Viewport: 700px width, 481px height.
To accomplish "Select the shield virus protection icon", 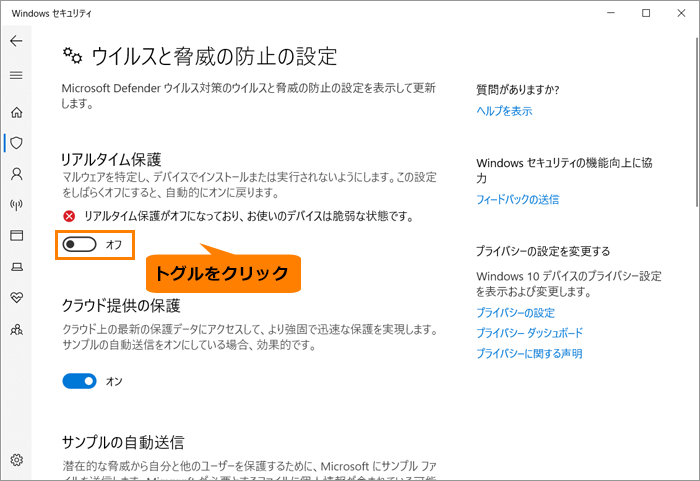I will (17, 143).
